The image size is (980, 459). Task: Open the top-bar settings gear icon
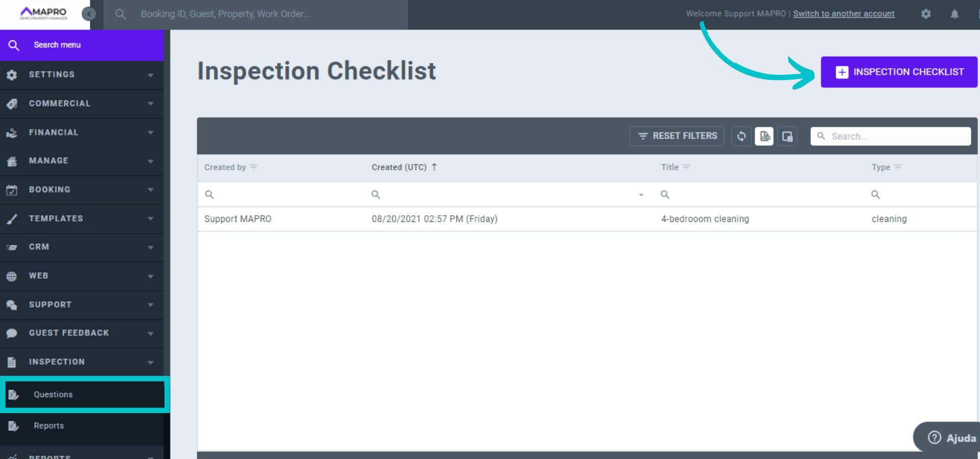tap(926, 14)
